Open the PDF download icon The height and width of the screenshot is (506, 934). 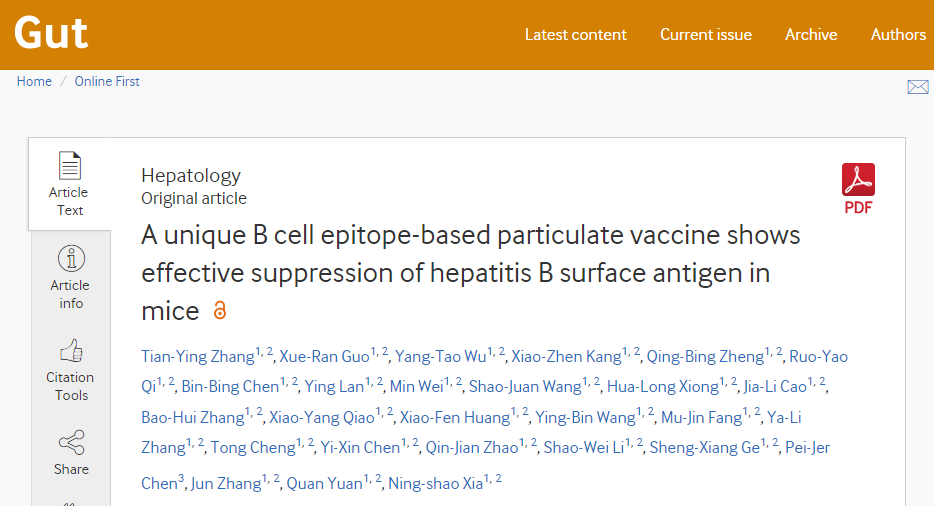point(858,187)
